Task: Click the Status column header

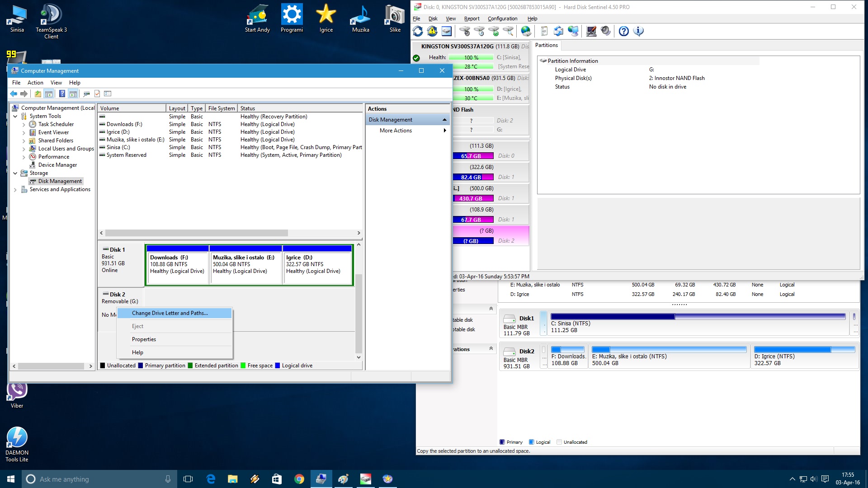Action: [300, 108]
